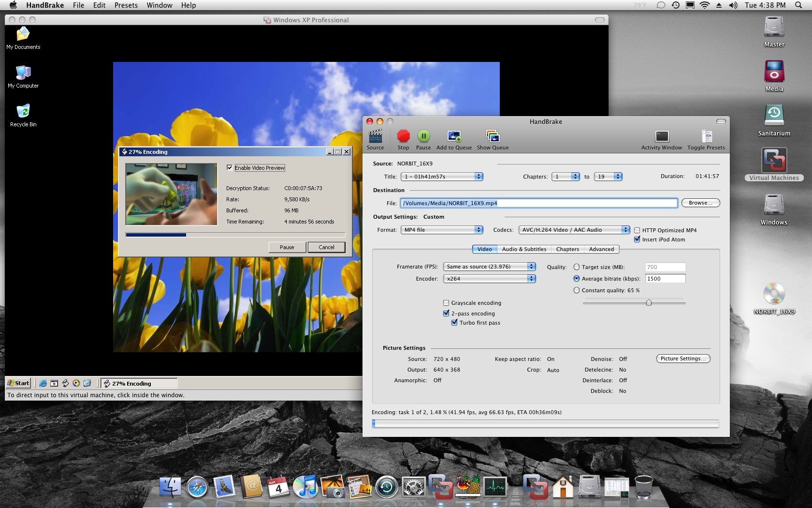Stop the encoding with the Stop icon
This screenshot has width=812, height=508.
point(403,137)
